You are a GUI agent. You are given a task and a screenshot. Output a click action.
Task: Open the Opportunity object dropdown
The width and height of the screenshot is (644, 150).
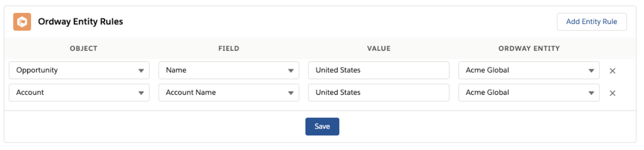point(79,70)
